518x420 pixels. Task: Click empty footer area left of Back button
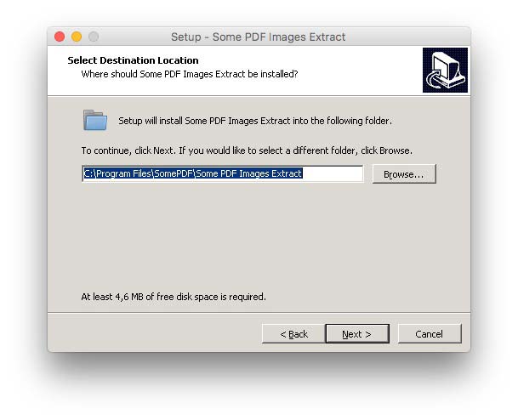click(155, 332)
